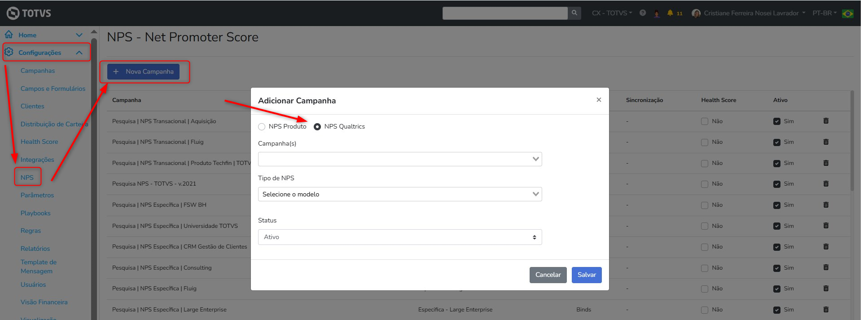Click the Brazil flag icon
This screenshot has height=320, width=868.
(848, 13)
